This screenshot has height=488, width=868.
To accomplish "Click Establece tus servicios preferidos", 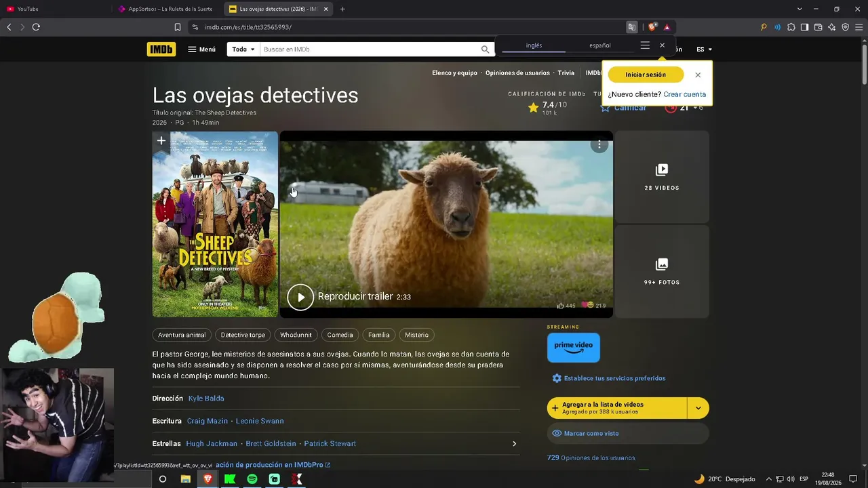I will point(609,378).
